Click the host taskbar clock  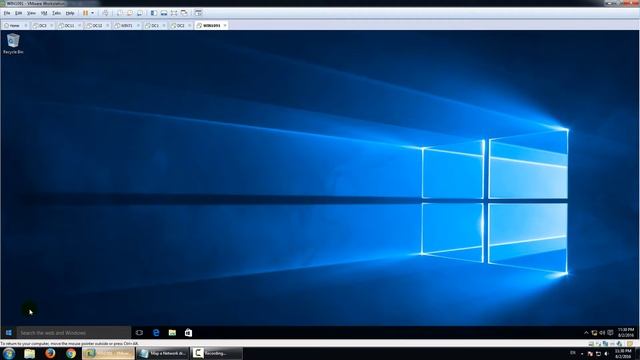click(x=623, y=353)
